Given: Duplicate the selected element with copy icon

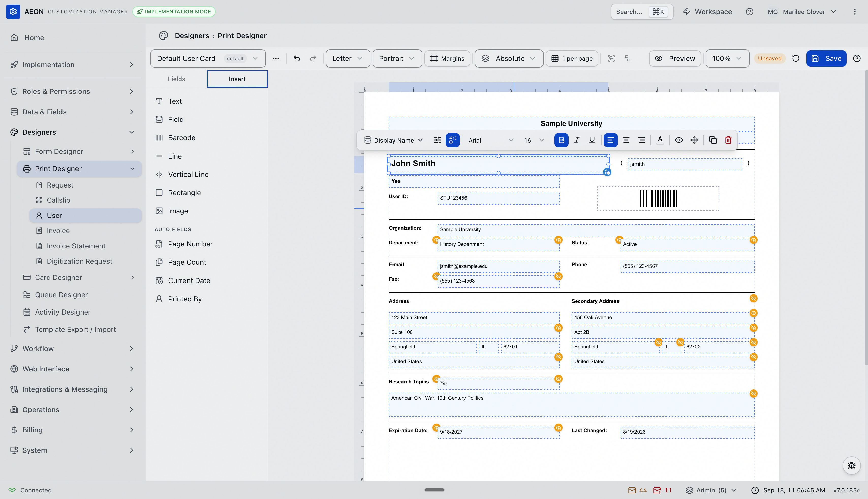Looking at the screenshot, I should [713, 140].
